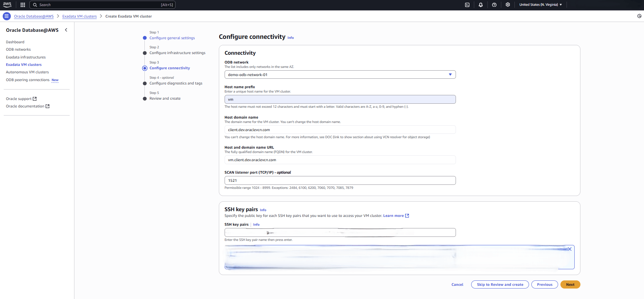This screenshot has height=299, width=644.
Task: Open CloudShell terminal icon
Action: tap(467, 5)
